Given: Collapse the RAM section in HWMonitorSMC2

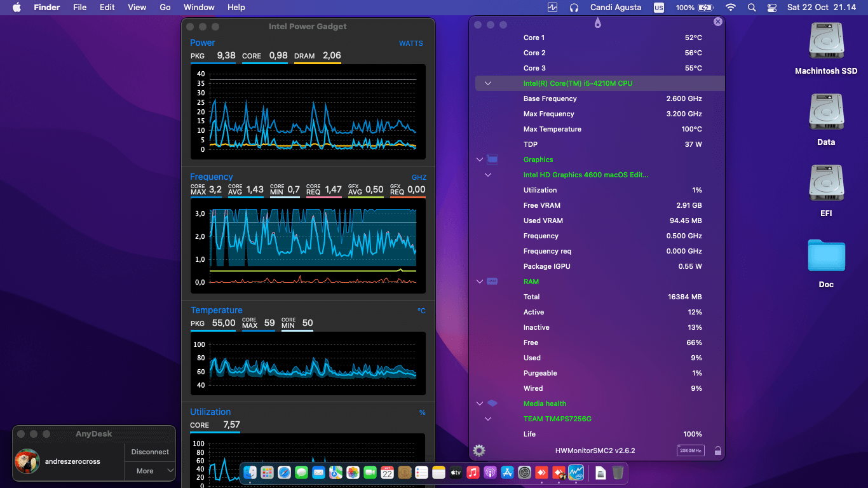Looking at the screenshot, I should click(x=480, y=281).
